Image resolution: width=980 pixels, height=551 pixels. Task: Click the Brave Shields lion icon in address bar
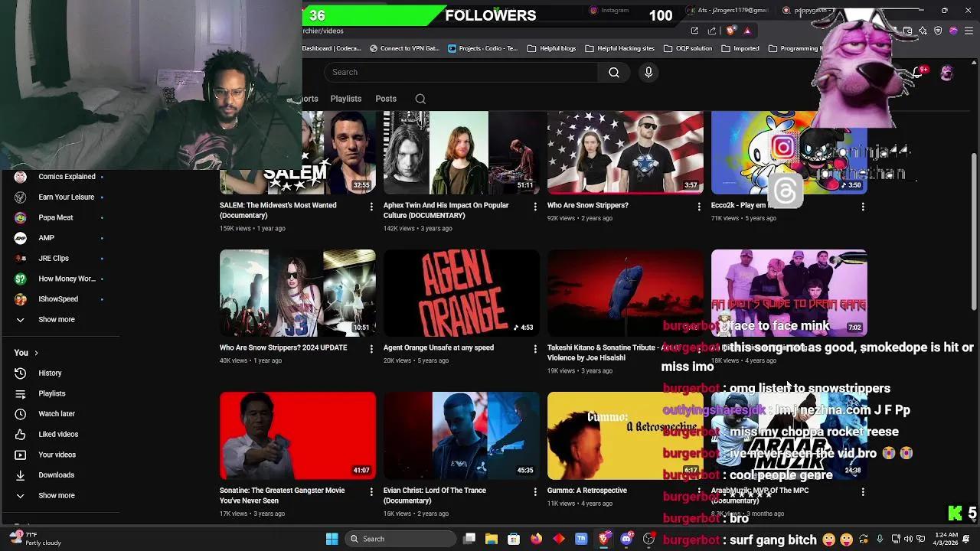click(730, 31)
